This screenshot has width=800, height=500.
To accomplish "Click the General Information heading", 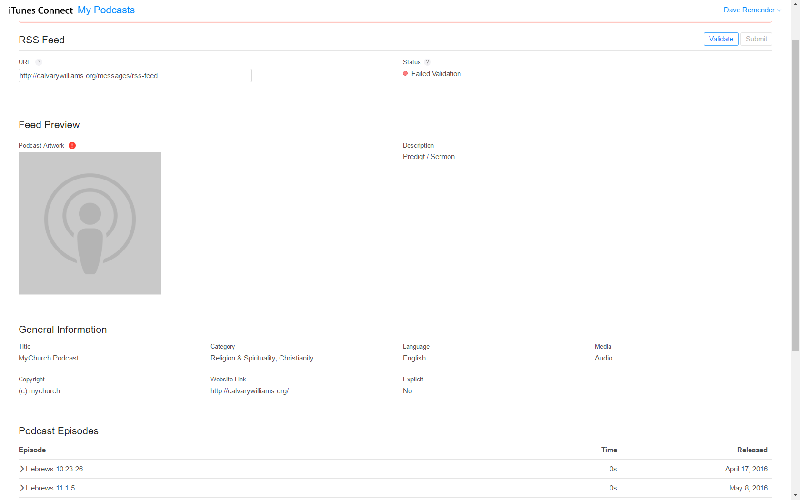I will pyautogui.click(x=63, y=330).
